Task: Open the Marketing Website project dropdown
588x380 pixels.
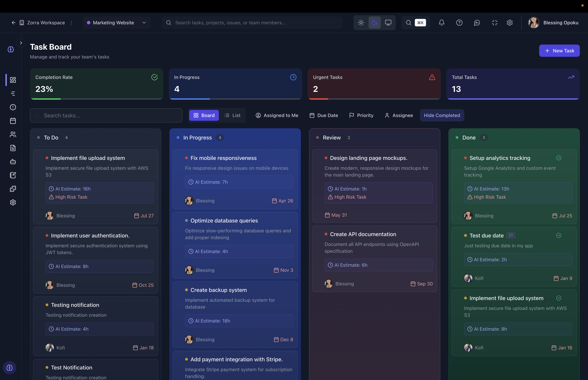Action: click(x=117, y=23)
